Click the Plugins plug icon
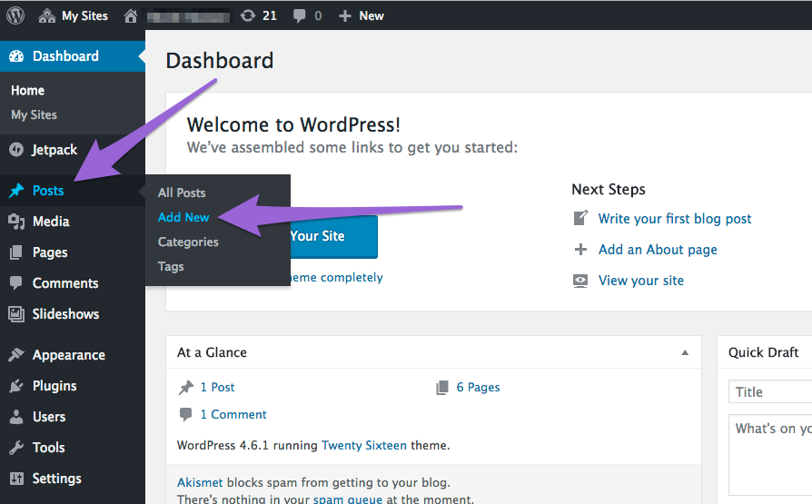The width and height of the screenshot is (812, 504). click(16, 386)
